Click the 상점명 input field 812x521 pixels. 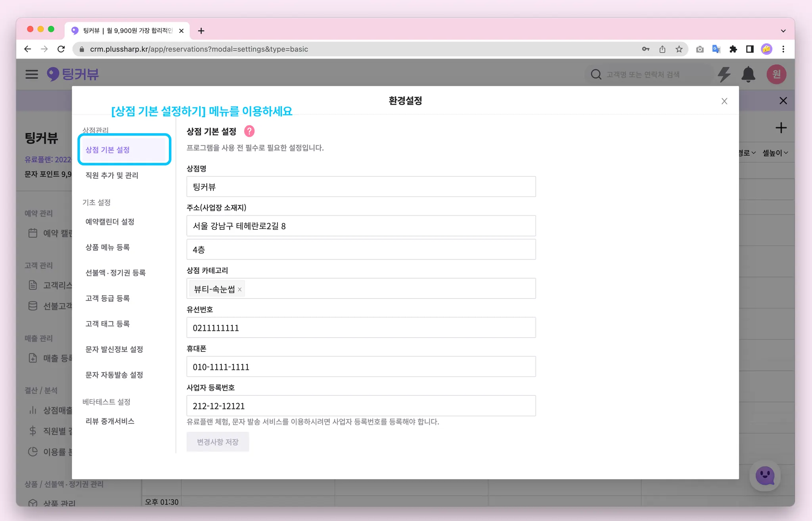pyautogui.click(x=361, y=187)
